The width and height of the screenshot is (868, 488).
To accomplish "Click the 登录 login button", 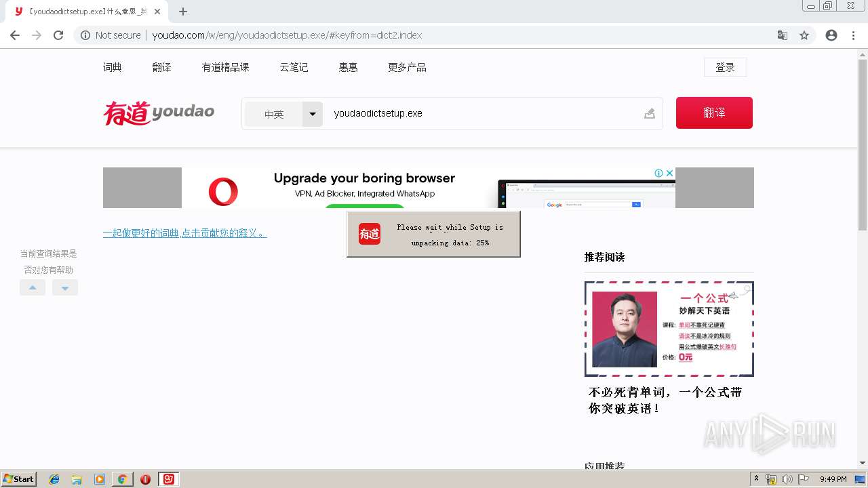I will [726, 67].
